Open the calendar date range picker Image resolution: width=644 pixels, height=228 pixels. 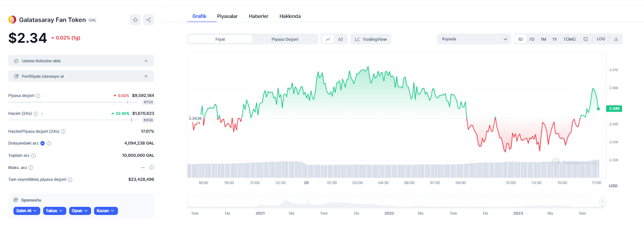coord(585,39)
